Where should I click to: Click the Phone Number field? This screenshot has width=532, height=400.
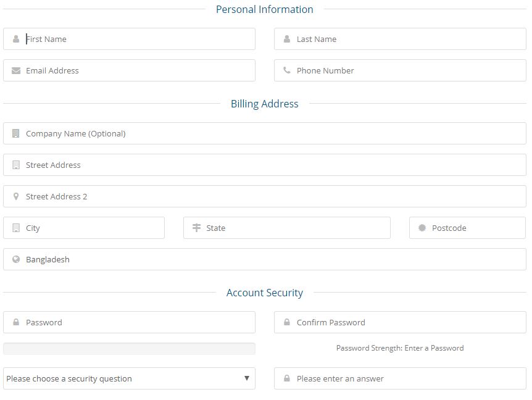pos(407,70)
